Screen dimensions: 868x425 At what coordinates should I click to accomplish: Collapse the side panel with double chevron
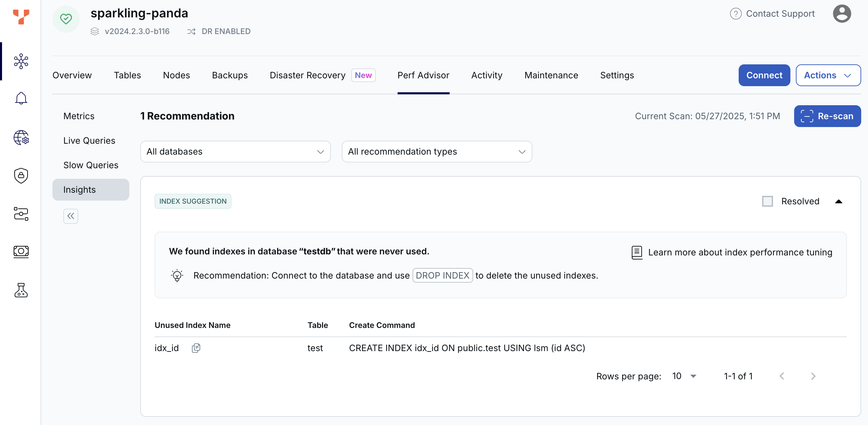tap(71, 216)
